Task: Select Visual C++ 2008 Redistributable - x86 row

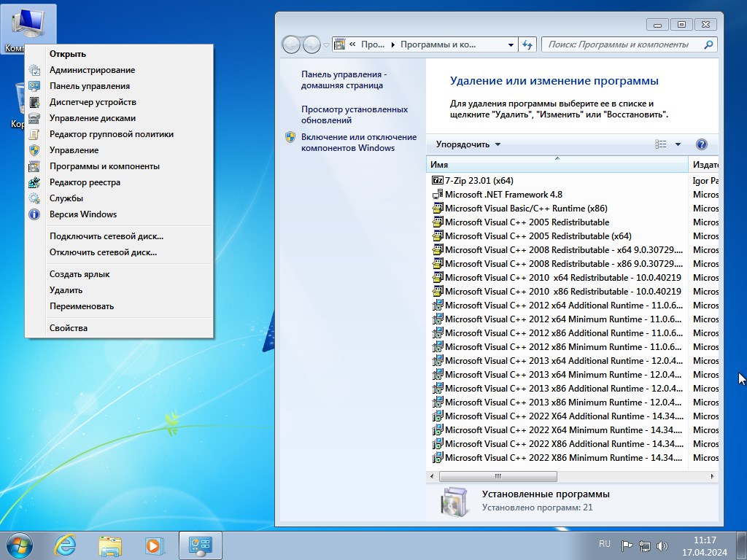Action: coord(557,263)
